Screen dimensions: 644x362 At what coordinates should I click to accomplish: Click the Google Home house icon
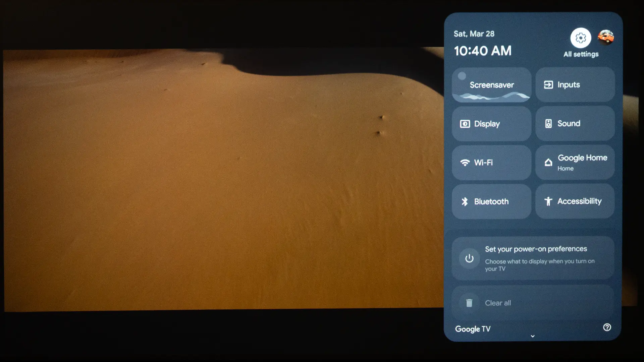[548, 163]
